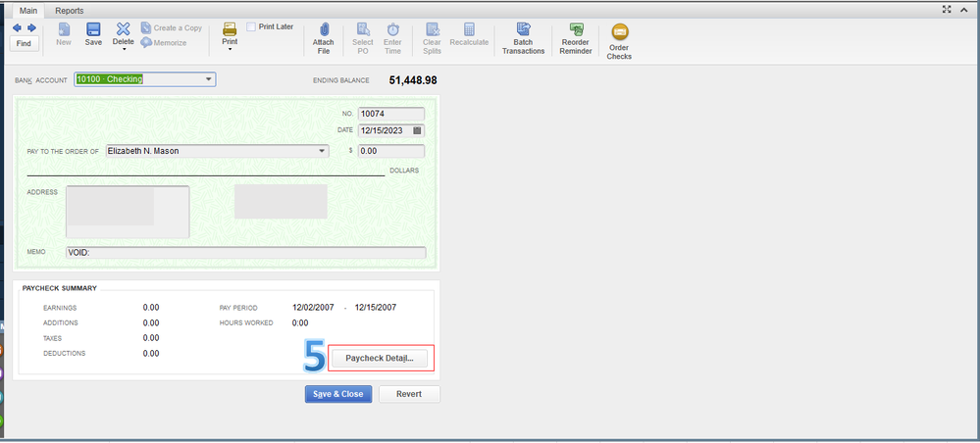Click the Revert button
This screenshot has width=980, height=443.
(x=409, y=394)
